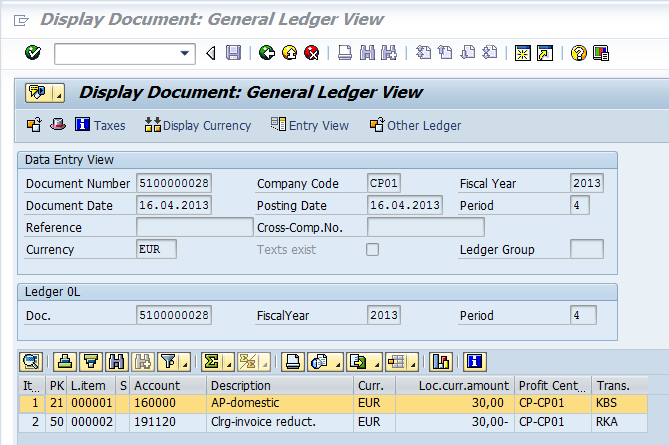
Task: Click the Reference input field
Action: tap(195, 227)
